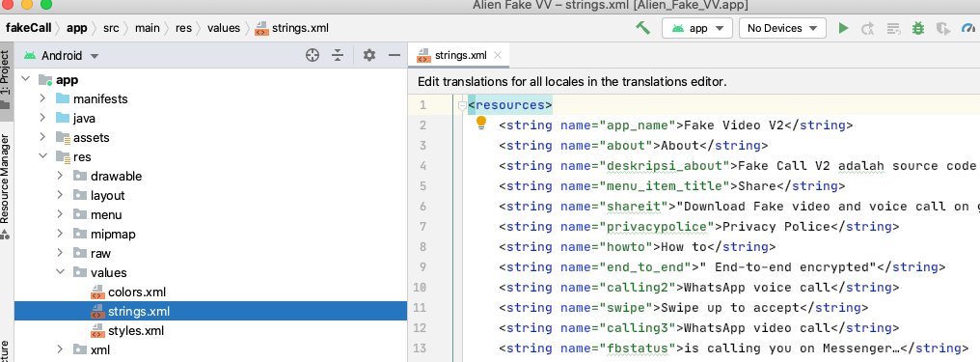The image size is (980, 362).
Task: Click the main breadcrumb
Action: [x=148, y=28]
